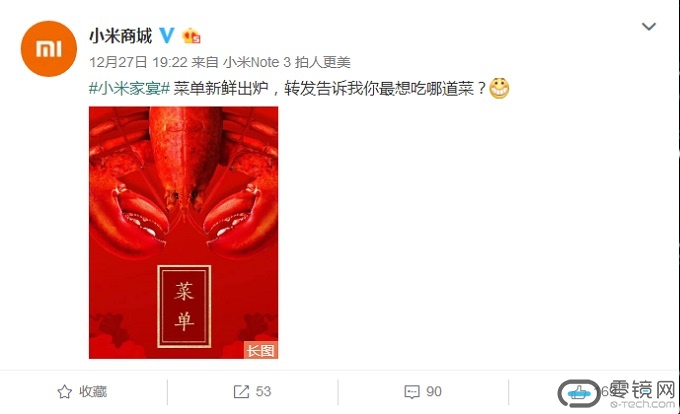Click the blue V verified badge
Screen dimensions: 680x414
(x=167, y=35)
